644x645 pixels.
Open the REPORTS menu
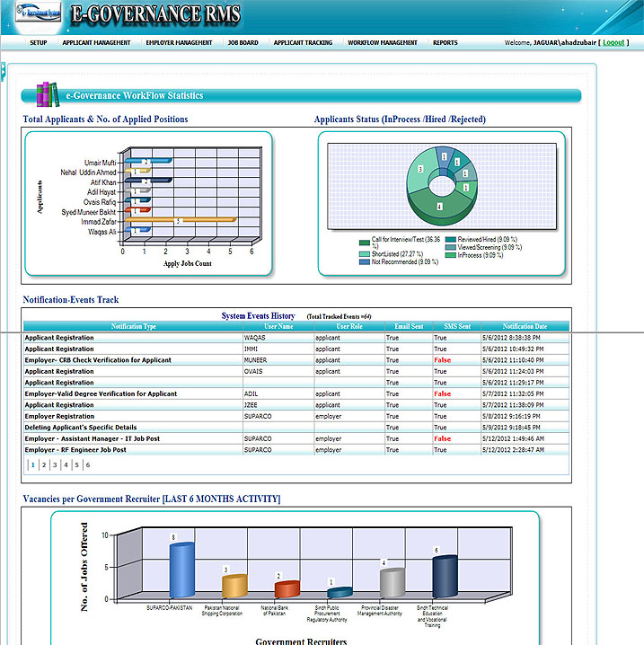click(445, 43)
